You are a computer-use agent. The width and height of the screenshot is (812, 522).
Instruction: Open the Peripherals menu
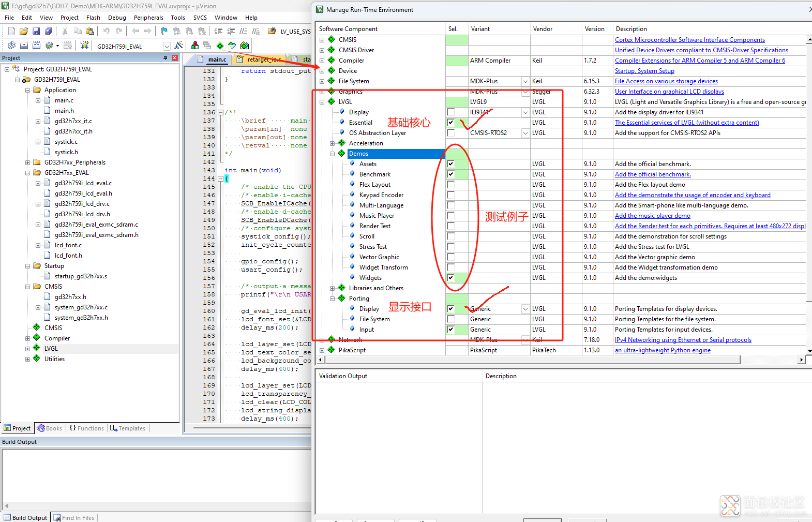click(148, 18)
